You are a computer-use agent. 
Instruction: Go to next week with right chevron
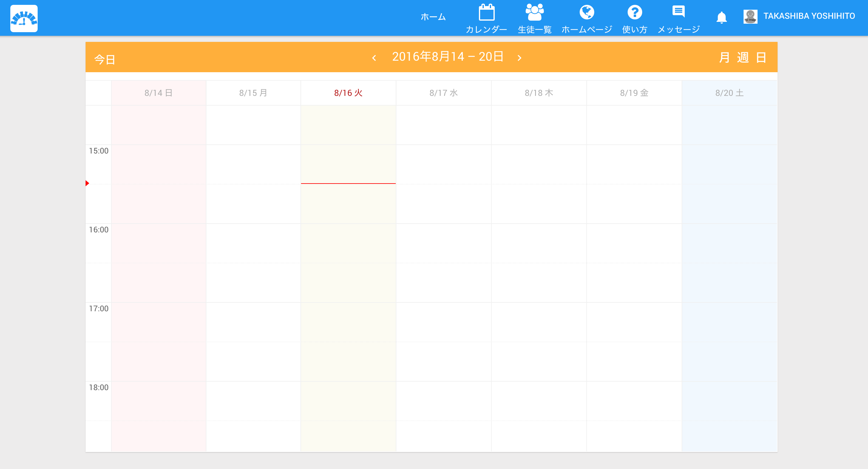[x=519, y=58]
